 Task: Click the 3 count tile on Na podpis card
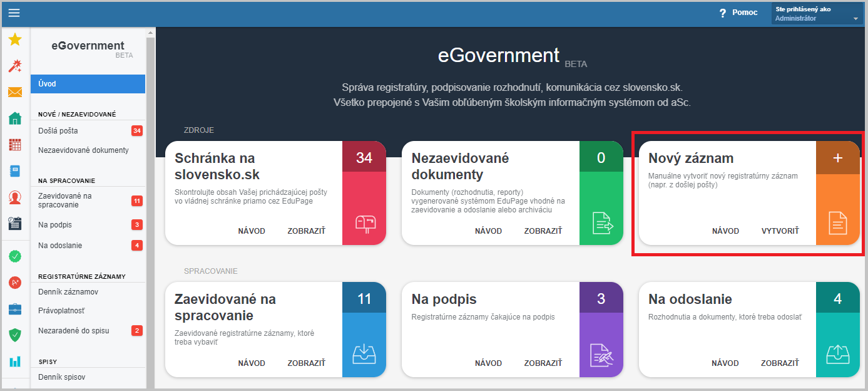(601, 298)
